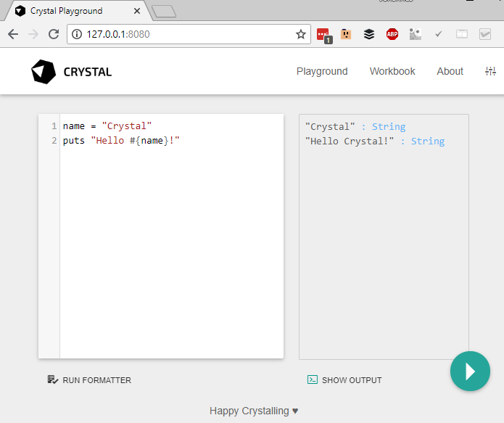
Task: Open the stacked layers extension icon
Action: (x=369, y=34)
